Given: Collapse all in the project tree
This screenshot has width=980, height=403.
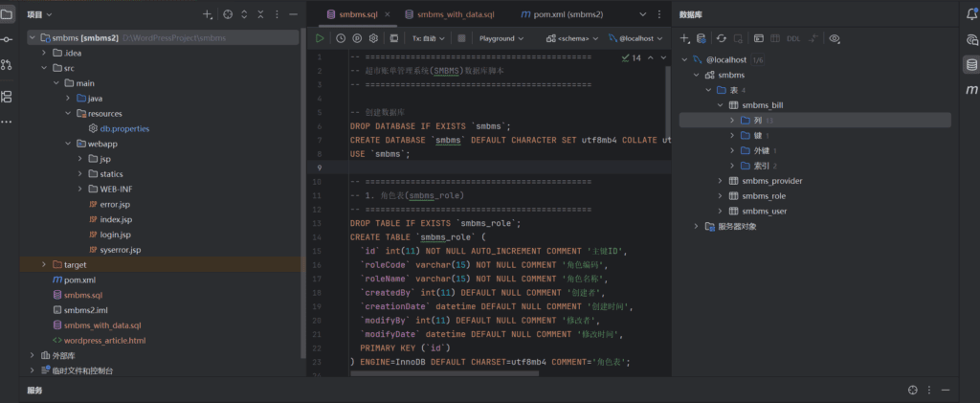Looking at the screenshot, I should 262,15.
